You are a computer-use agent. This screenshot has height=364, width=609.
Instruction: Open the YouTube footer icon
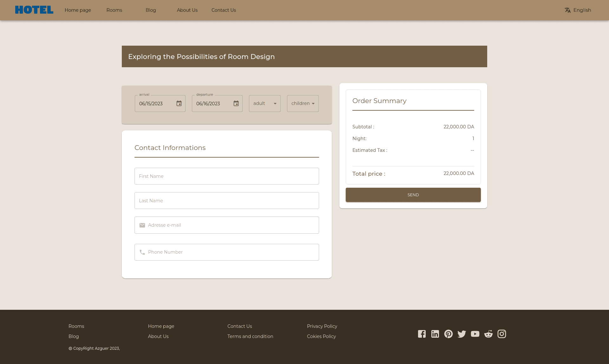coord(475,334)
